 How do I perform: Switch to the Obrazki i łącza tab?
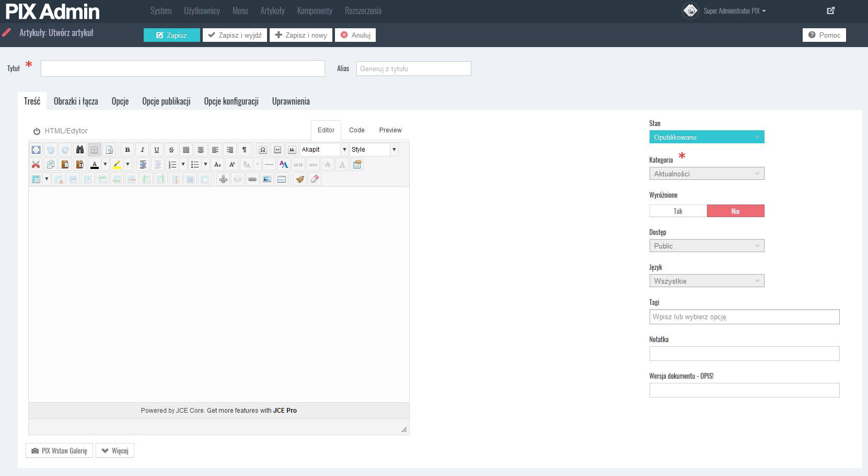pyautogui.click(x=76, y=101)
